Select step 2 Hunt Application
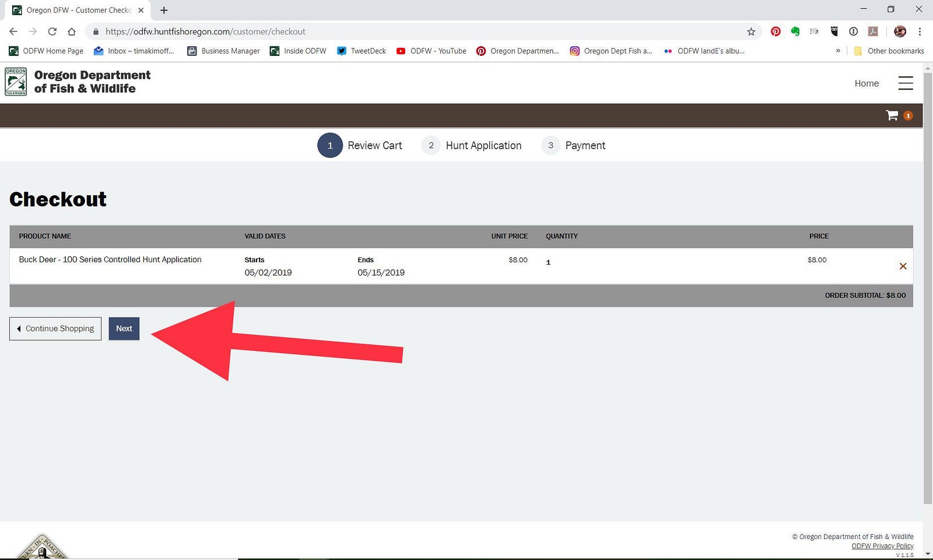The width and height of the screenshot is (933, 560). tap(472, 145)
